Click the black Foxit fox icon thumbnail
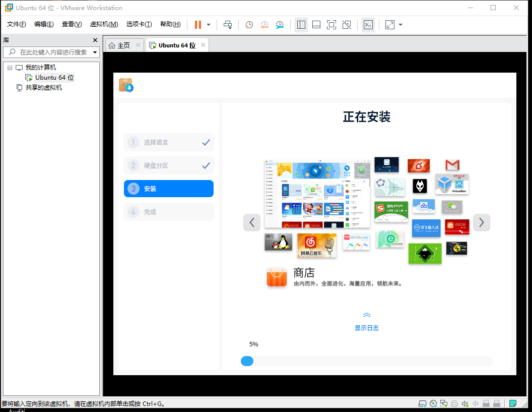The image size is (532, 412). [x=420, y=186]
